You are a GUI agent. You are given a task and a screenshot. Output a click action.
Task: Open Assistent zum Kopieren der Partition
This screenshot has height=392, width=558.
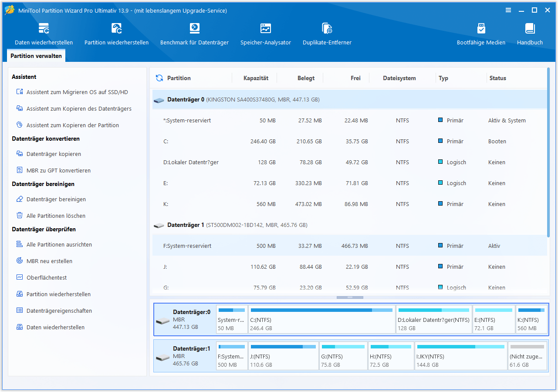pyautogui.click(x=68, y=125)
